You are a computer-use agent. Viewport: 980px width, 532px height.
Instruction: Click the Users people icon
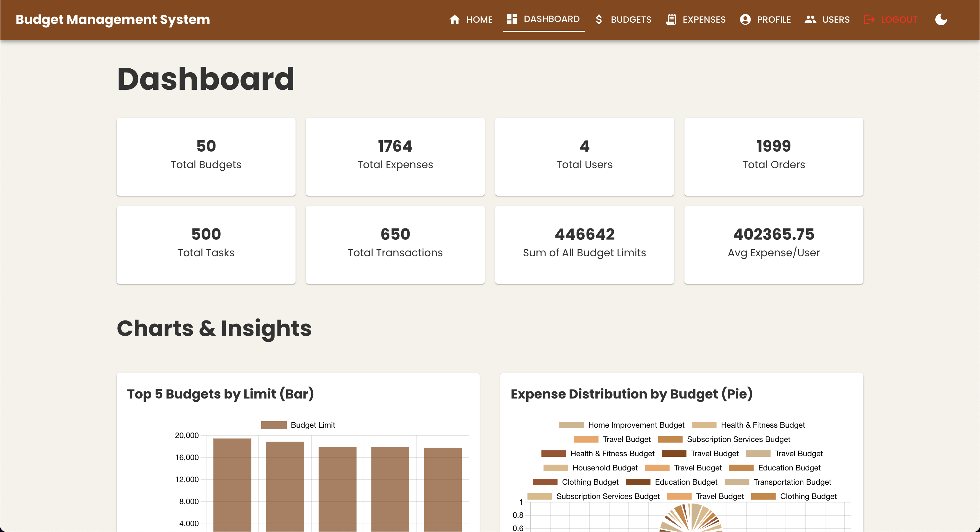[810, 19]
